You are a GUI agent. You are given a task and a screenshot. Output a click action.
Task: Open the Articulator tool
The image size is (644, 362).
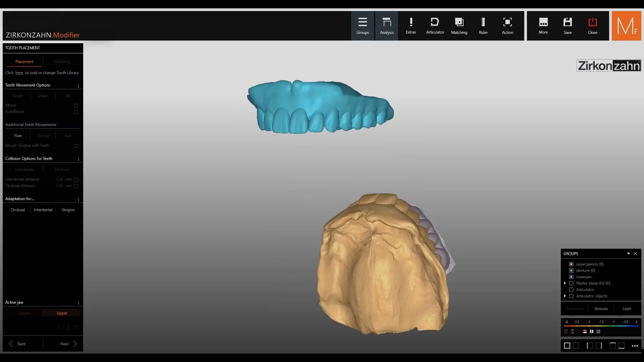(x=435, y=26)
